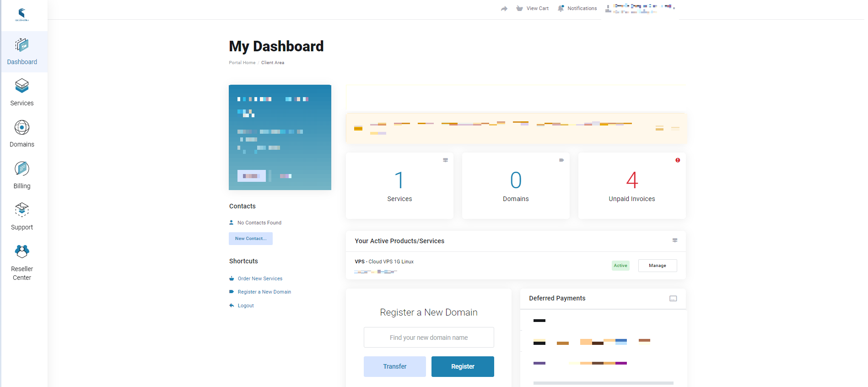Click the Active status badge

pos(620,266)
